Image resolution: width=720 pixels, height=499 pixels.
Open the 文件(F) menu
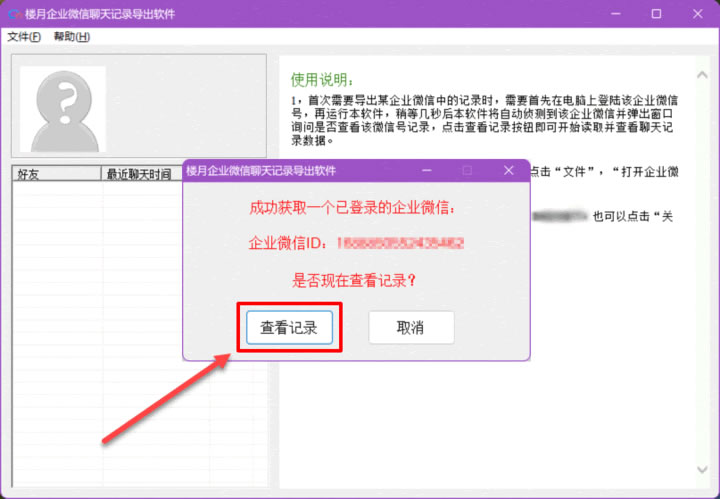(x=24, y=37)
